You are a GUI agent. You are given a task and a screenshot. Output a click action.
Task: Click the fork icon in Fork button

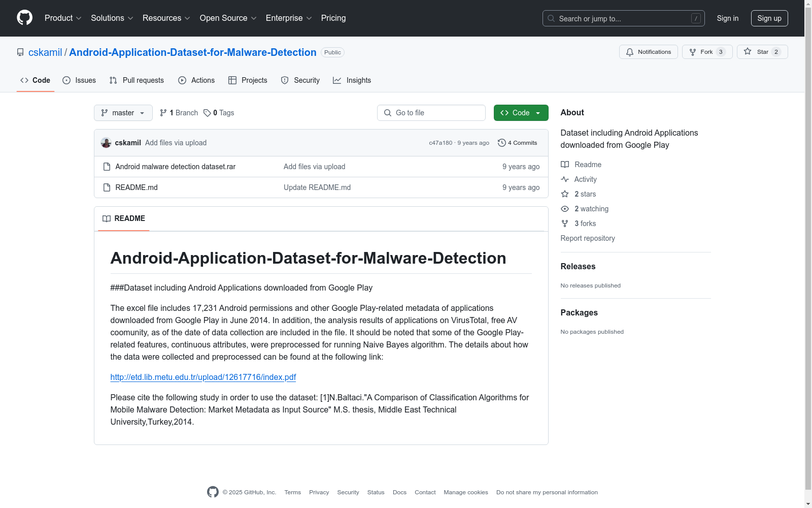click(x=693, y=52)
